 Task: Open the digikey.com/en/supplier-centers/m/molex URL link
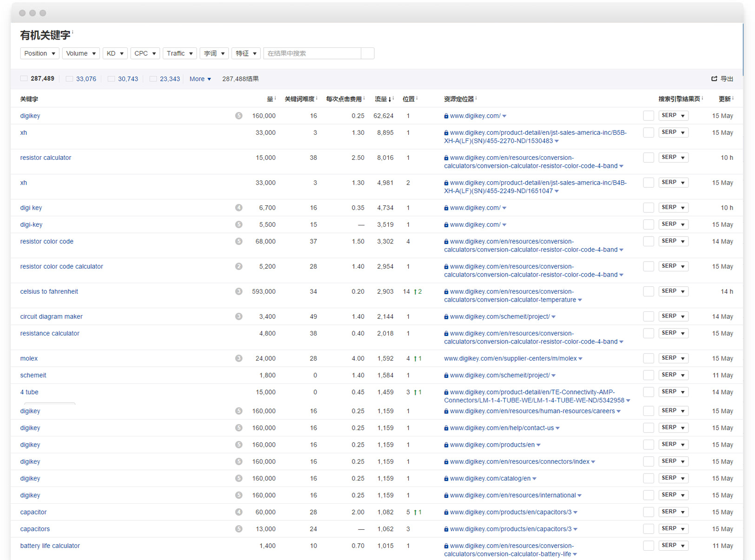pyautogui.click(x=510, y=358)
